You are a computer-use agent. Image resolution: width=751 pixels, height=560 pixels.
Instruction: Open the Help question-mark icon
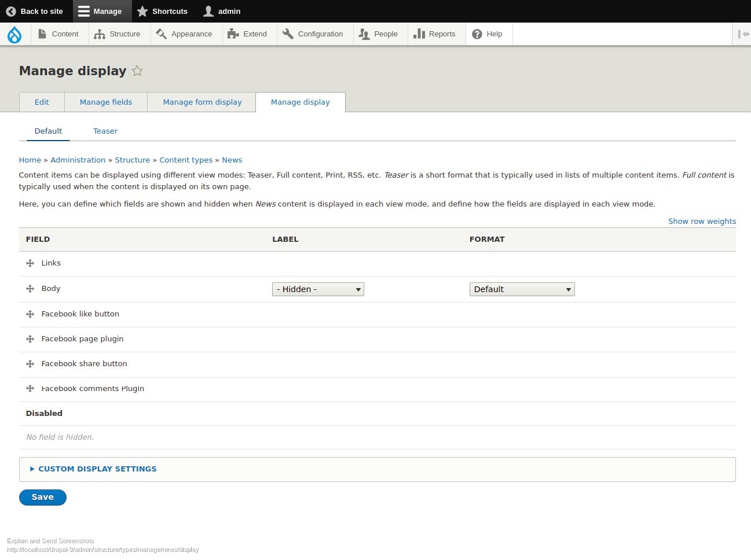pos(476,34)
